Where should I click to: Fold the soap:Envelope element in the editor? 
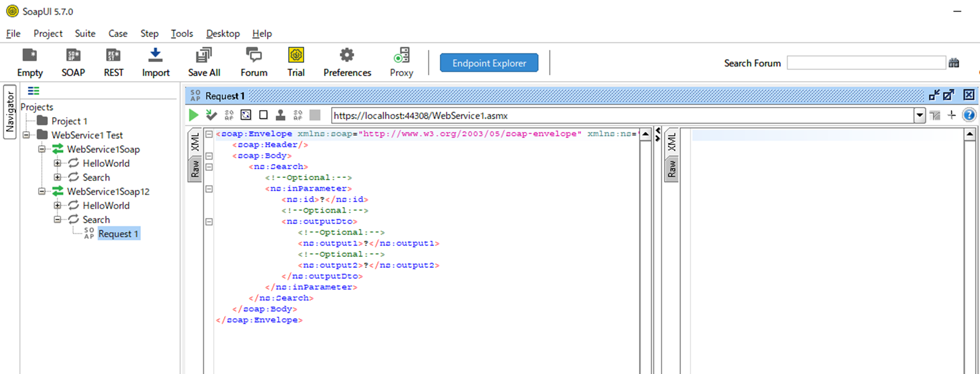coord(209,134)
